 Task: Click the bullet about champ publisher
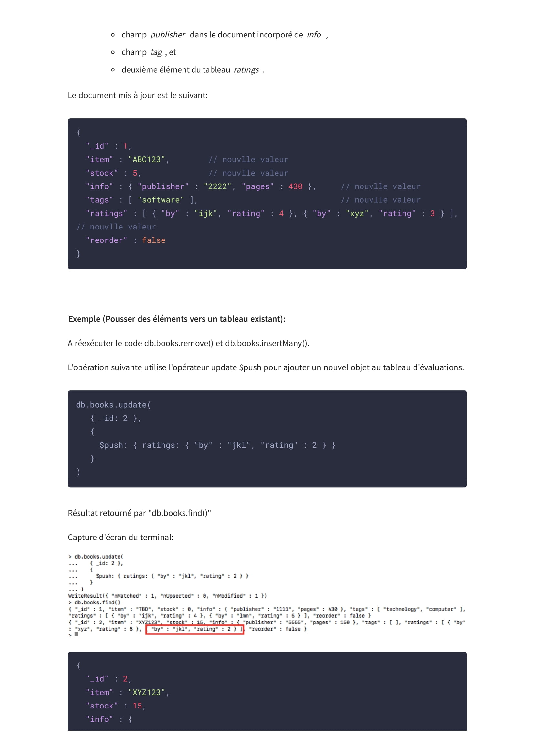click(225, 35)
